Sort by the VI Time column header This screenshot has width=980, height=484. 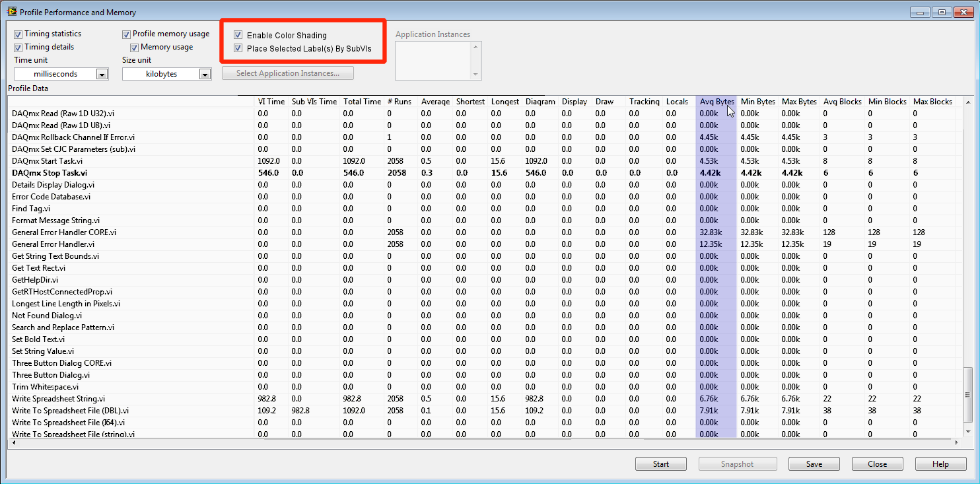point(271,102)
